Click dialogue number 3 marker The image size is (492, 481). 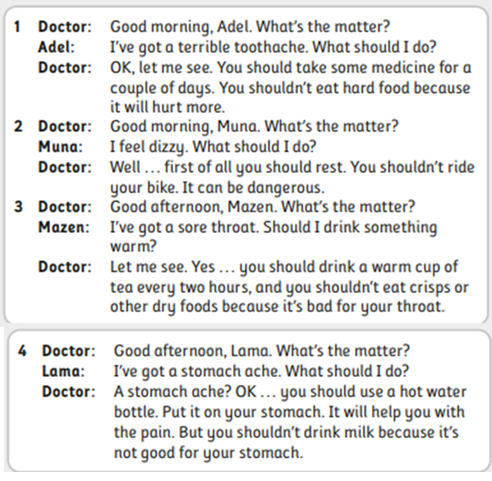point(18,207)
